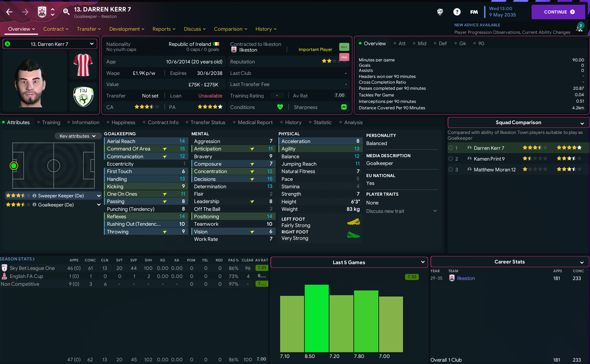Go back using the left arrow

coord(9,12)
